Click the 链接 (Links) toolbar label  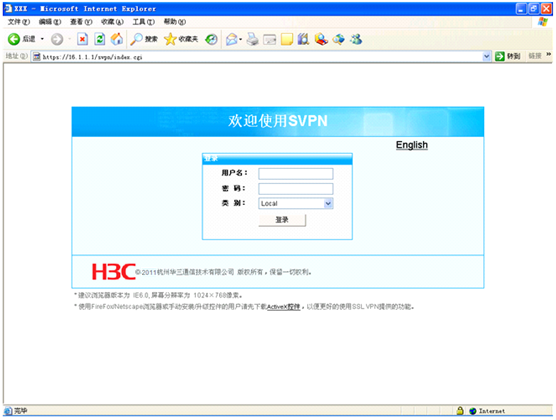535,56
